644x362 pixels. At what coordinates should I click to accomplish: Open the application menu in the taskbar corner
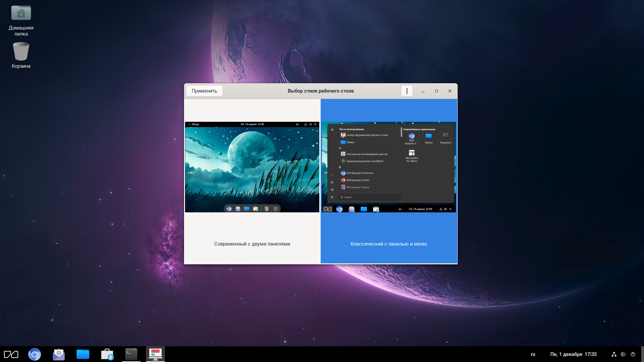[11, 354]
